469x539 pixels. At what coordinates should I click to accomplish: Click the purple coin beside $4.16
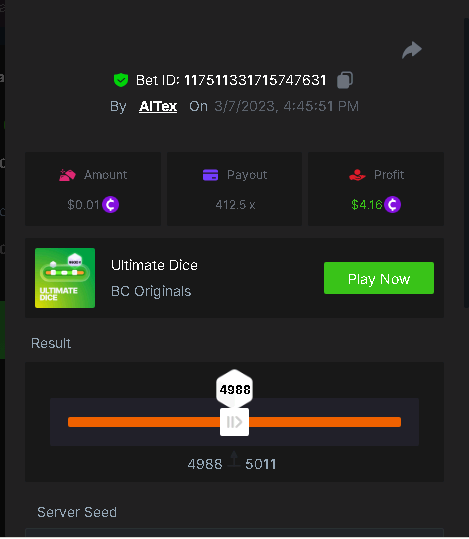(392, 205)
